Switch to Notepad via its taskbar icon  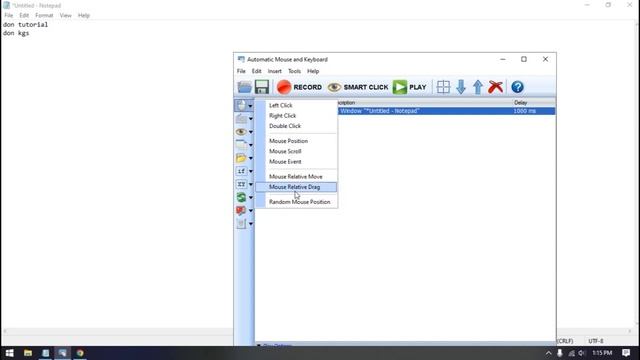pos(45,353)
